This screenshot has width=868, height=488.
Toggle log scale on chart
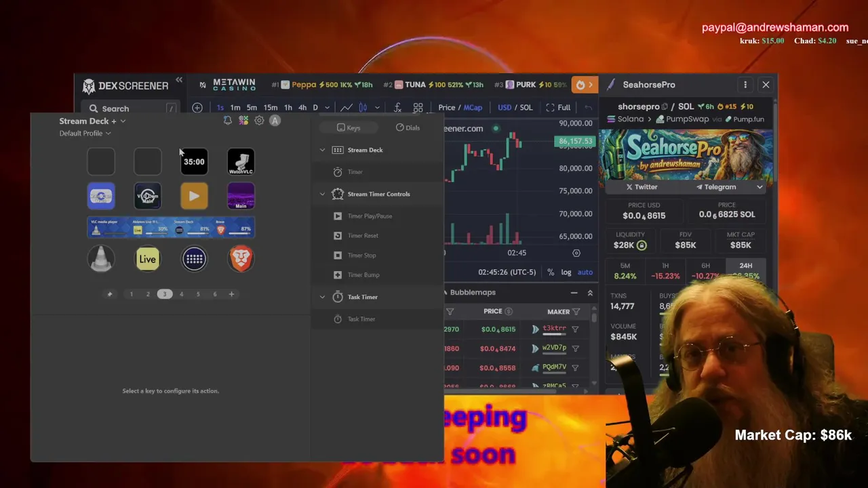tap(566, 272)
